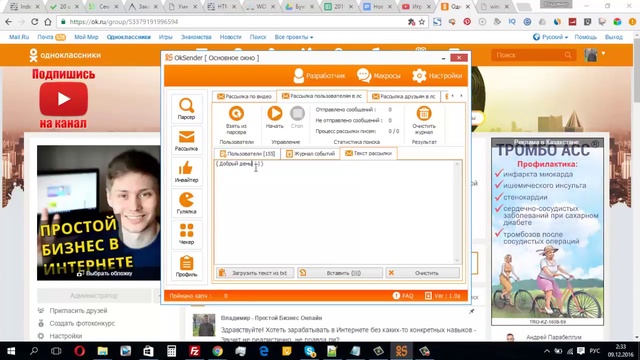Open profile avatar dropdown arrow
This screenshot has height=360, width=640.
pyautogui.click(x=603, y=53)
